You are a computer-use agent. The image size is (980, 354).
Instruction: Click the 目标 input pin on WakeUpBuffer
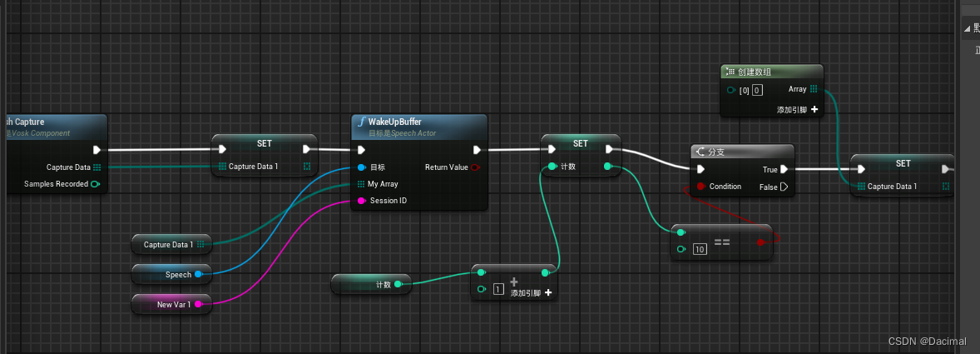361,167
